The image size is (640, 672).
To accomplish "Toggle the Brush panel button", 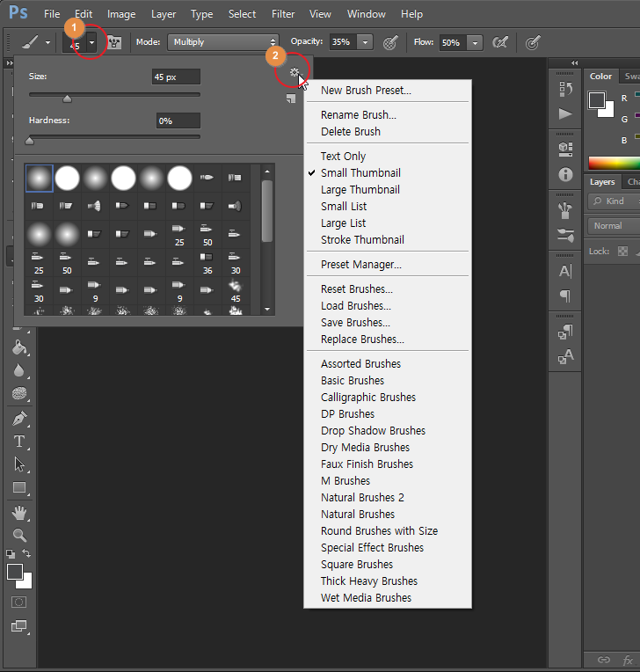I will 114,42.
